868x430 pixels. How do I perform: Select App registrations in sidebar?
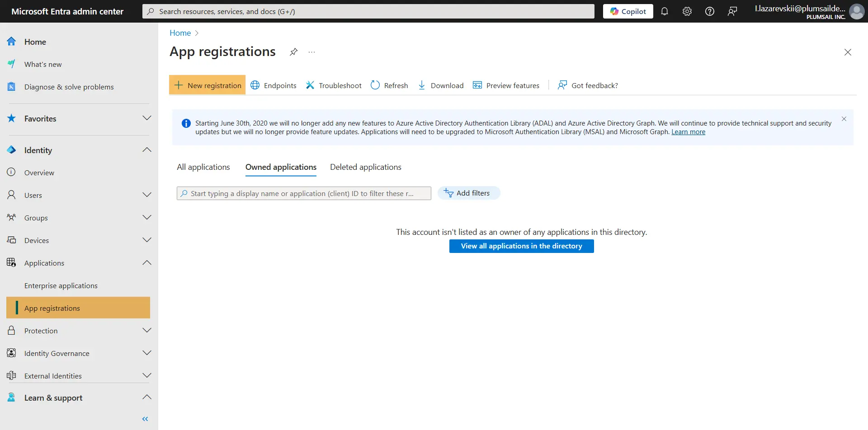click(x=78, y=308)
